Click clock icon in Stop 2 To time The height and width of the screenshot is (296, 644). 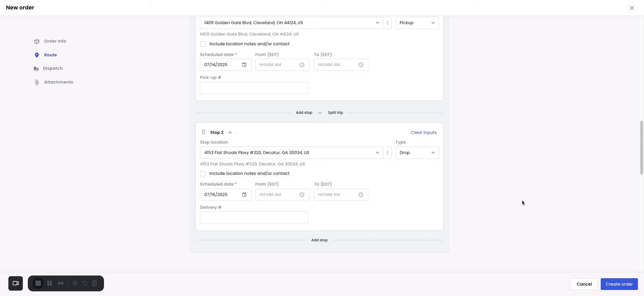[361, 195]
